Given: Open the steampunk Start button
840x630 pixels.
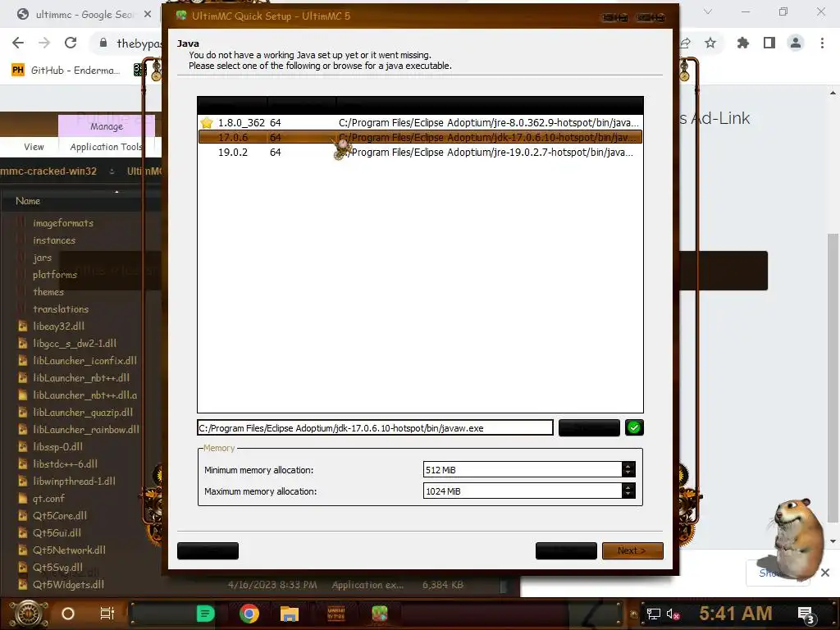Looking at the screenshot, I should (x=29, y=614).
